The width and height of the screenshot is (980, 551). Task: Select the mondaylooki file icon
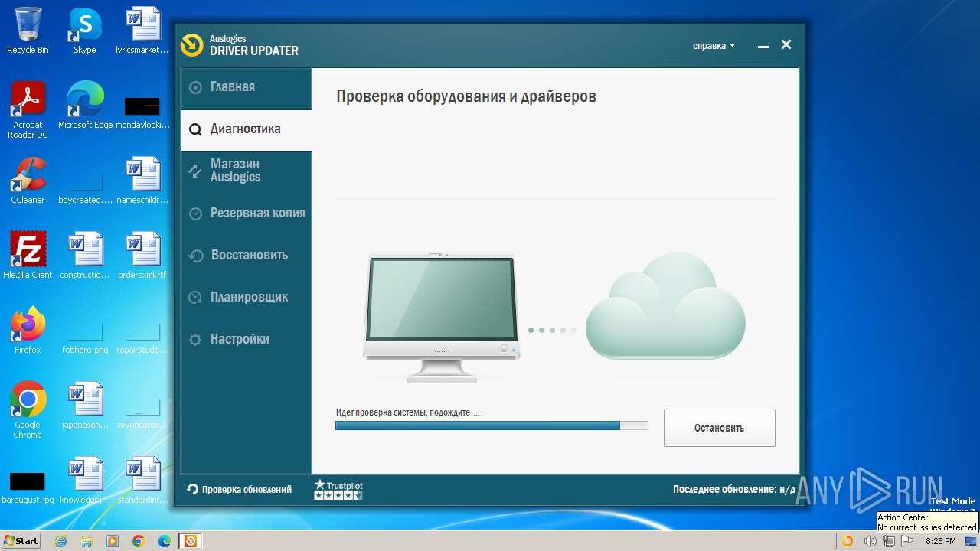[x=142, y=112]
